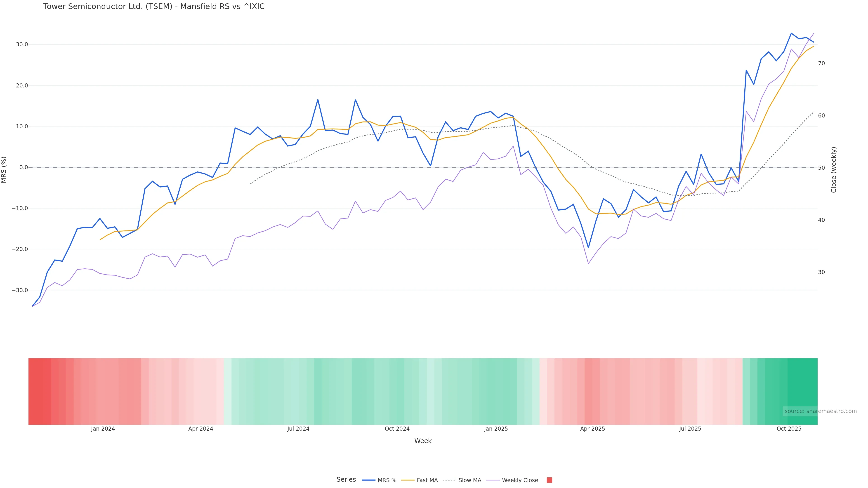Click the red square legend swatch
The width and height of the screenshot is (868, 488).
coord(549,480)
